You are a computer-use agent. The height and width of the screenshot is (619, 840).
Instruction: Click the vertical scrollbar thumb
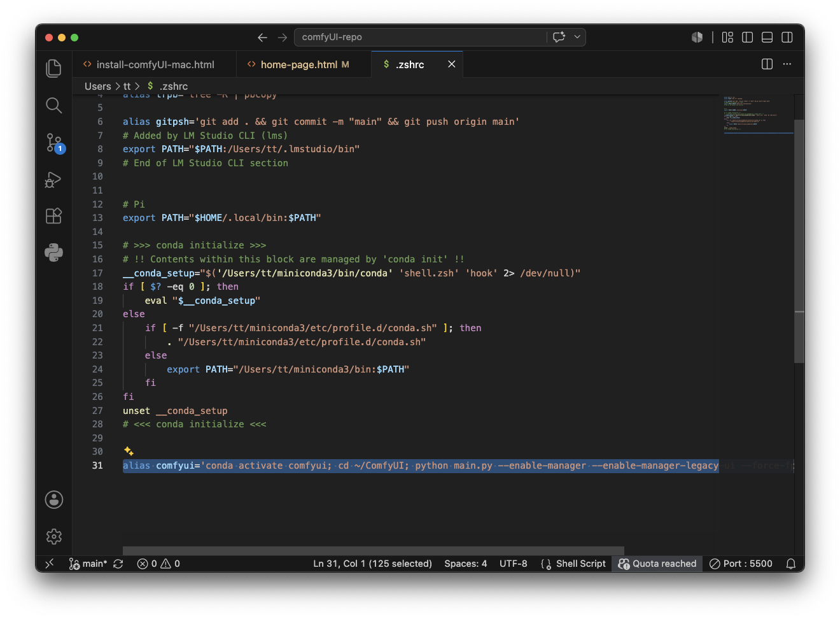799,241
